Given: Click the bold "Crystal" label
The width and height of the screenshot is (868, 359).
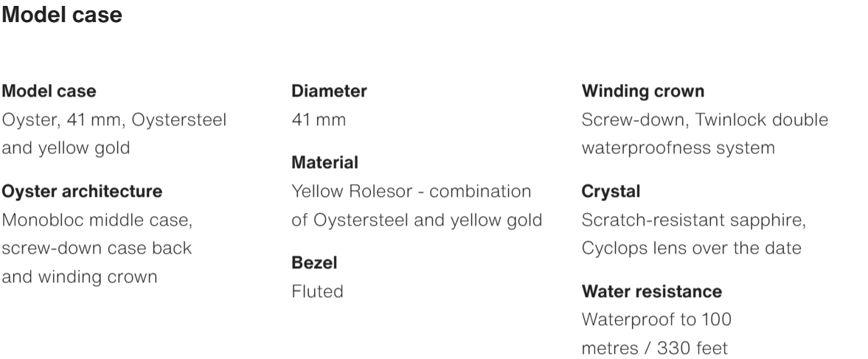Looking at the screenshot, I should tap(611, 192).
